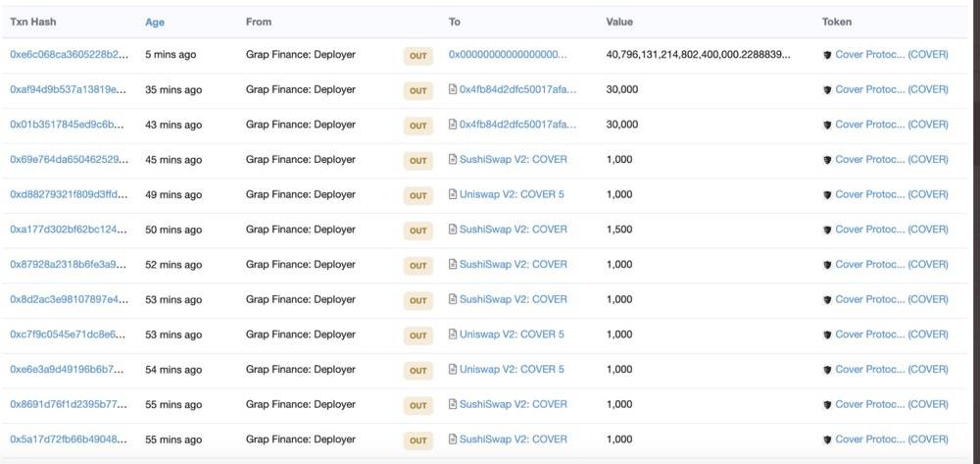Click the contract icon beside the 54 mins ago Uniswap V2: COVER 5 entry
This screenshot has height=464, width=980.
tap(453, 370)
